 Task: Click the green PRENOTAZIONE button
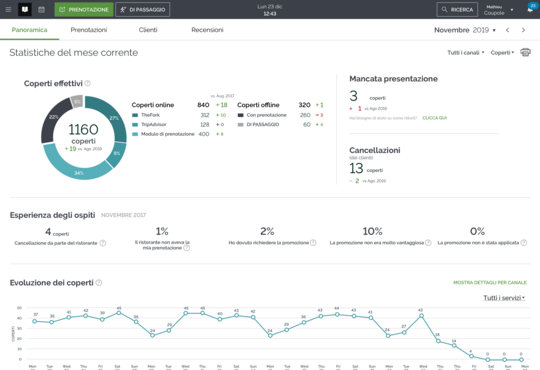tap(84, 10)
